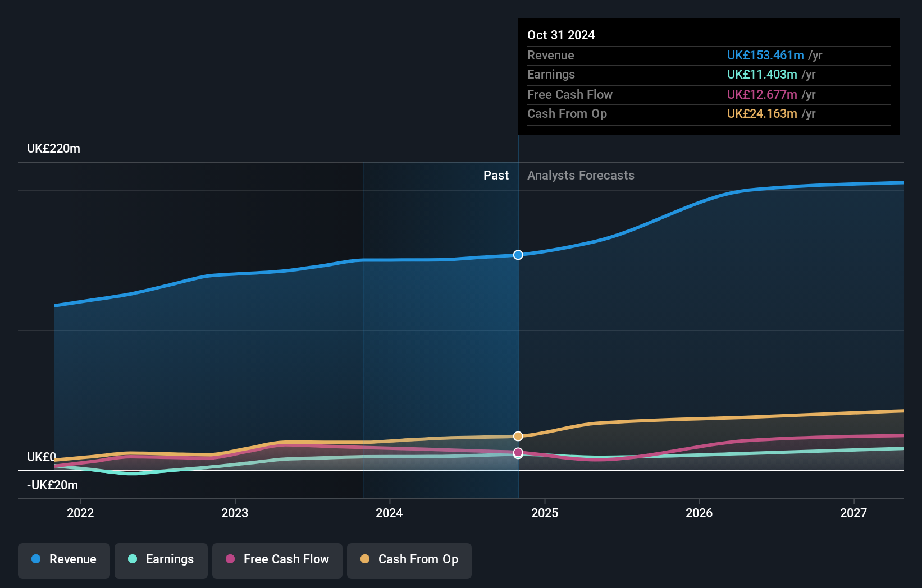The image size is (922, 588).
Task: Select the white Earnings marker on divider line
Action: point(518,454)
